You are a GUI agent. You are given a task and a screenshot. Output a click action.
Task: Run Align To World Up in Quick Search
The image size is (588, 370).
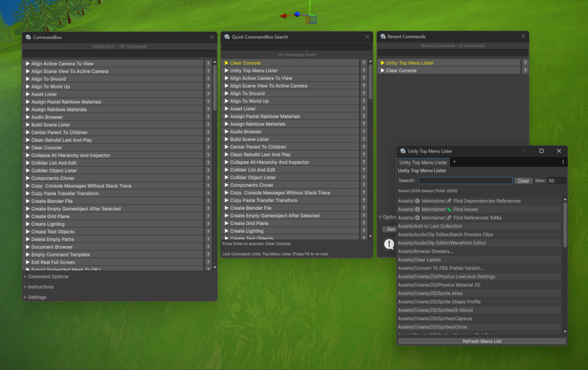click(291, 101)
